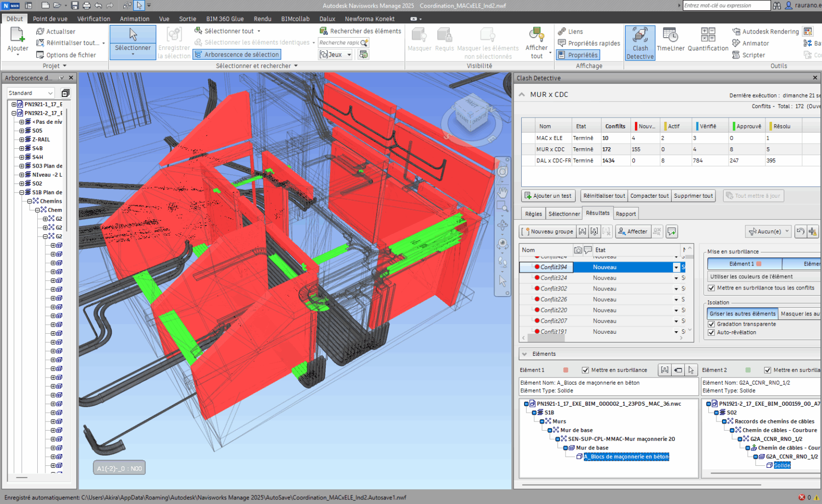Click the Compacter tout button
The height and width of the screenshot is (504, 822).
coord(649,196)
